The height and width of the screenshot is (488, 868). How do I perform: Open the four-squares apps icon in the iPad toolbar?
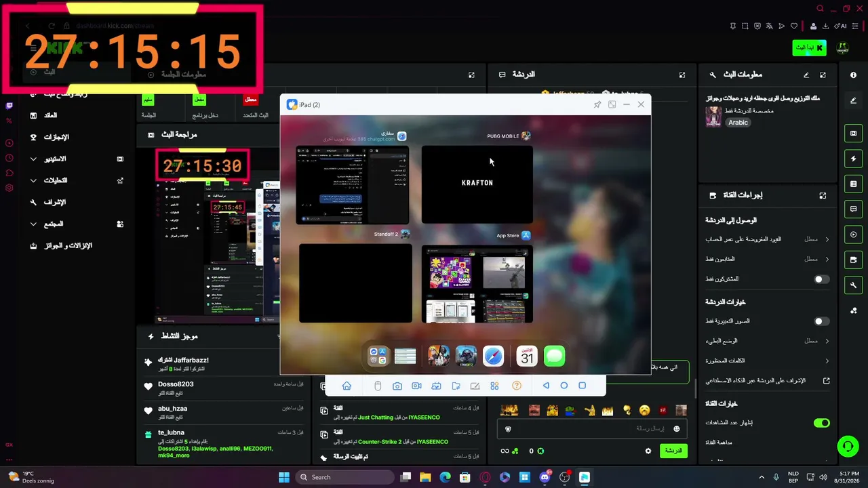(x=494, y=386)
